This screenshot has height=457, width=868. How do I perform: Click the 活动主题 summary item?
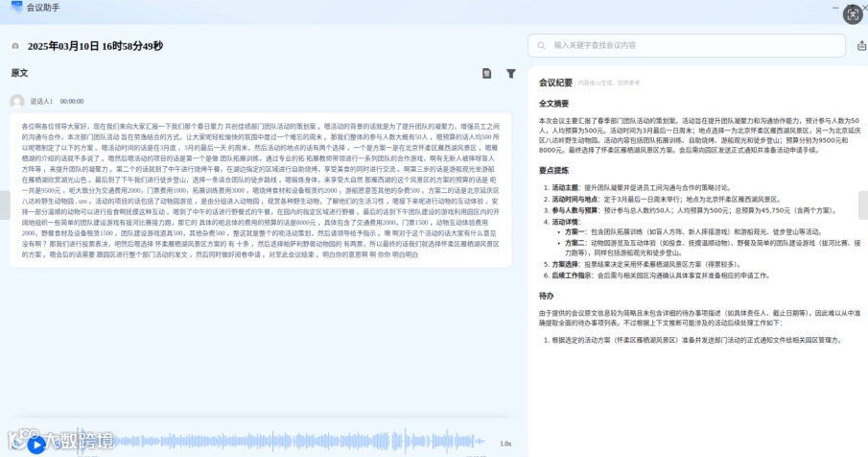[638, 188]
